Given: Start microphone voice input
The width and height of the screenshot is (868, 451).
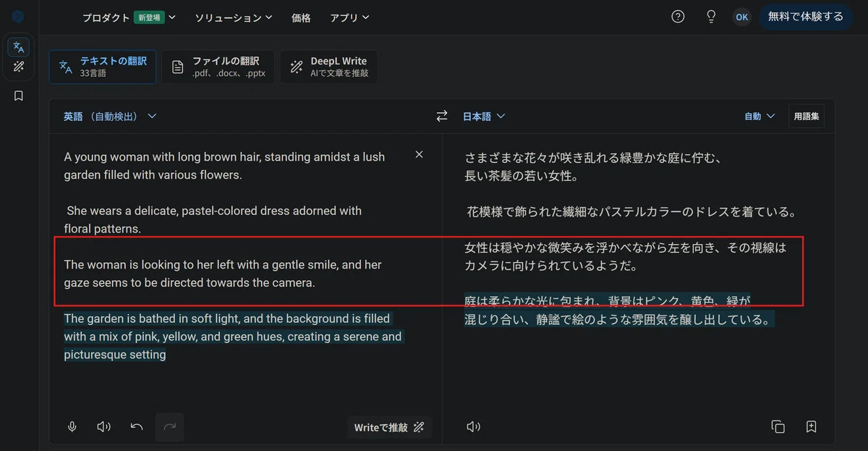Looking at the screenshot, I should coord(72,427).
